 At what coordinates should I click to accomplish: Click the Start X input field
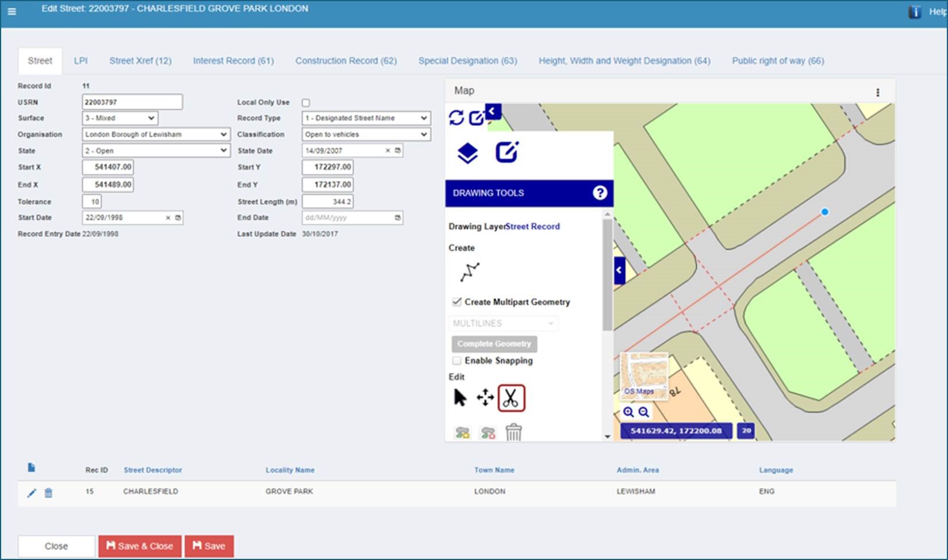(x=108, y=167)
